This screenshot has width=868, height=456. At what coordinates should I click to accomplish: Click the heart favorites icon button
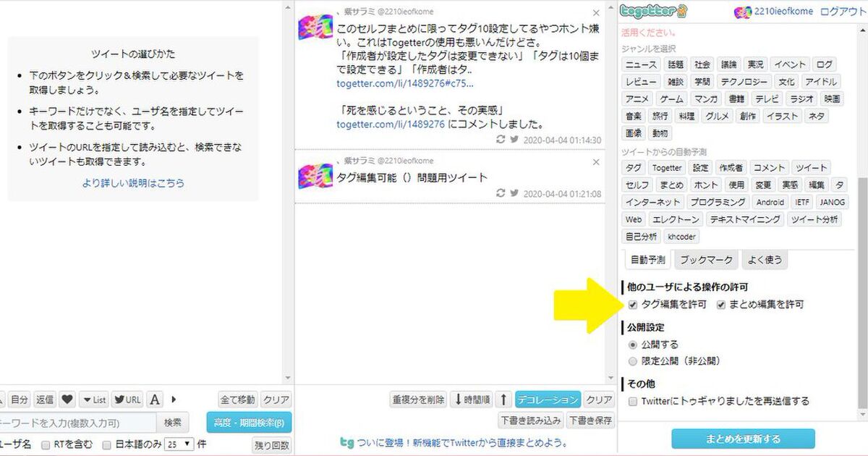[67, 400]
